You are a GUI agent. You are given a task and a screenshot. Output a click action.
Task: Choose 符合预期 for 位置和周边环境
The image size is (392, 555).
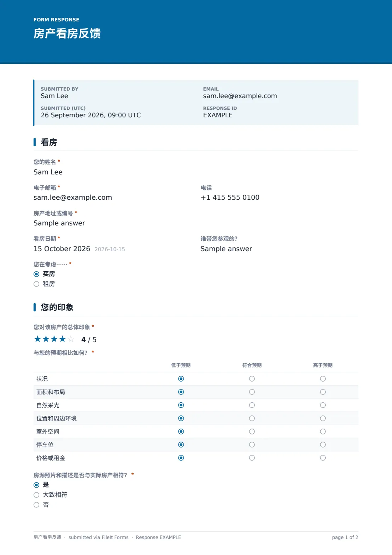(252, 418)
